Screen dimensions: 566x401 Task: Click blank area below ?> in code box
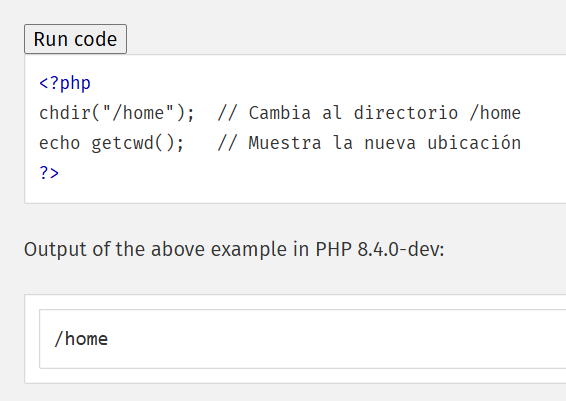289,192
